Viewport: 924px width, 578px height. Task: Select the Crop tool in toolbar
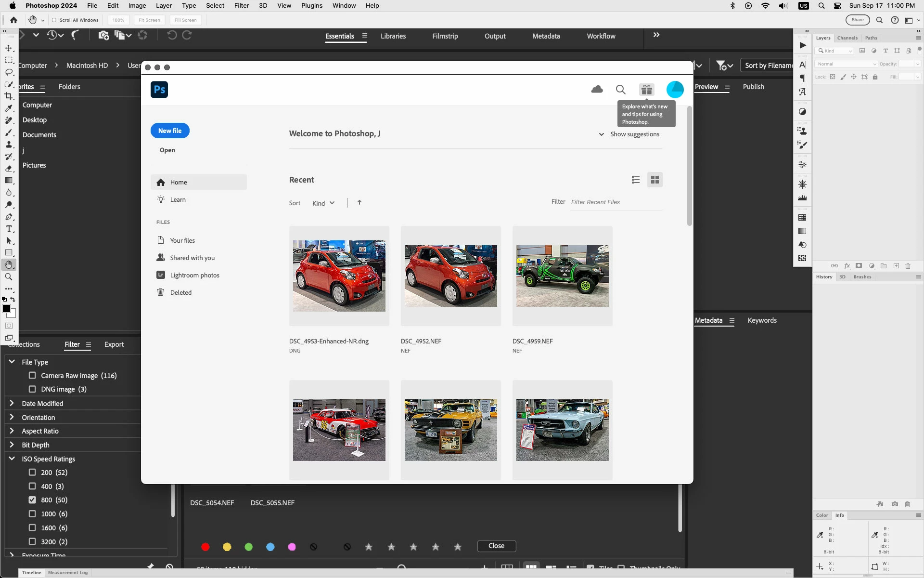(x=9, y=96)
